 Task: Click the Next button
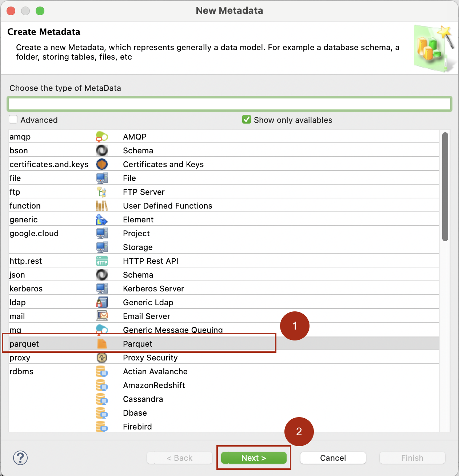tap(254, 458)
